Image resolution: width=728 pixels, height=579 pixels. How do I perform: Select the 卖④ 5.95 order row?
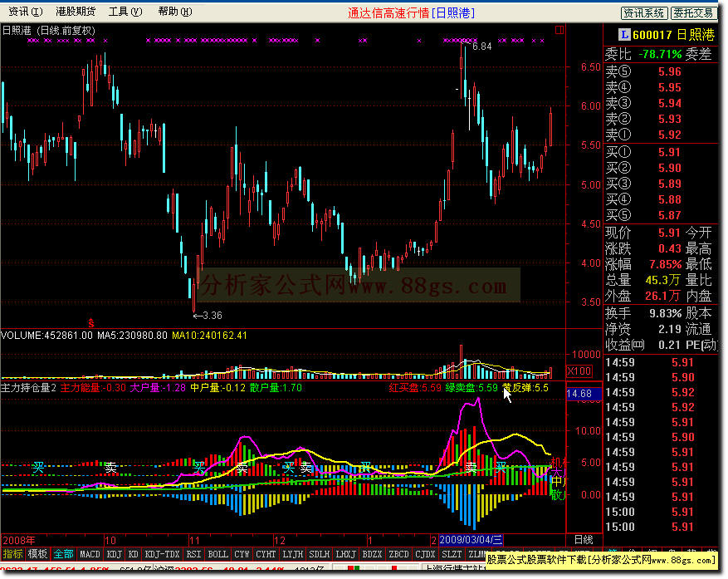point(660,87)
